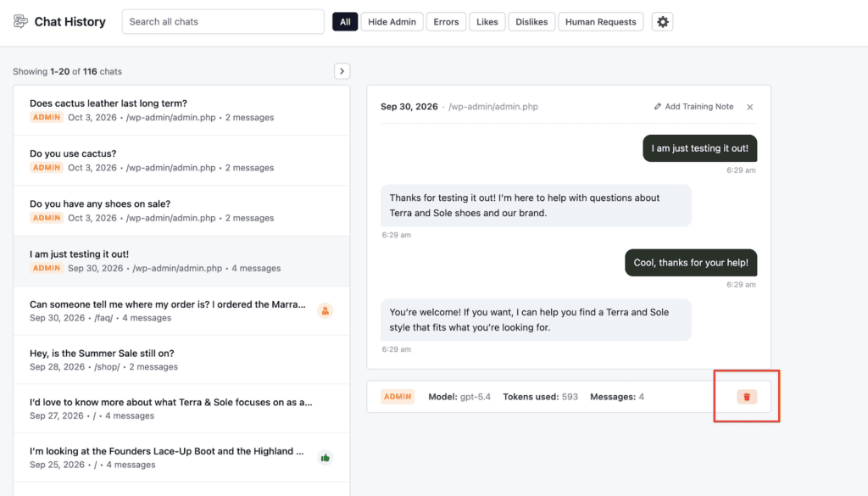This screenshot has width=868, height=496.
Task: Filter by Human Requests
Action: point(601,22)
